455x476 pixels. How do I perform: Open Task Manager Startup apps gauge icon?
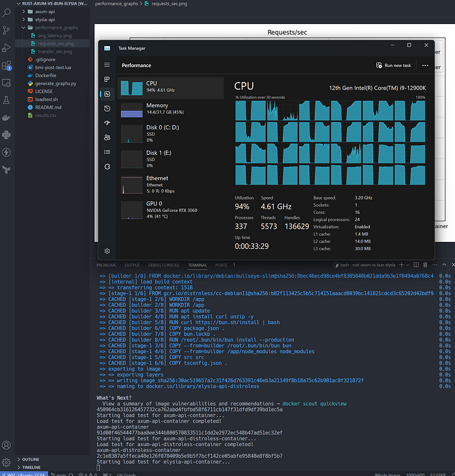pyautogui.click(x=107, y=123)
